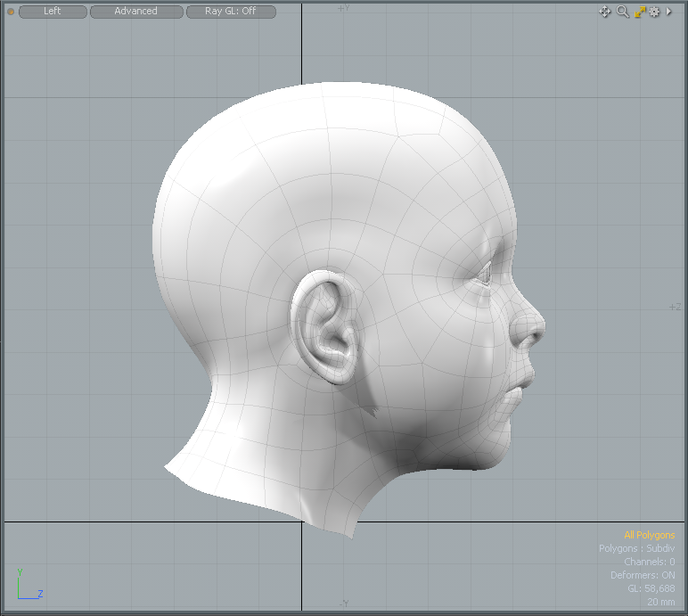The width and height of the screenshot is (688, 616).
Task: Click the viewport pan (move) icon
Action: [x=605, y=12]
